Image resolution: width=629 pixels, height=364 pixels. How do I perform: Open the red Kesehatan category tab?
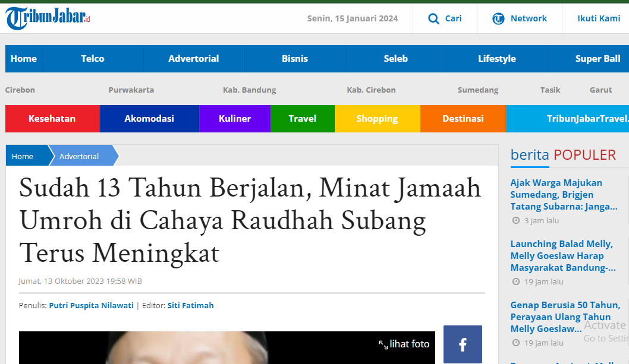pos(52,119)
